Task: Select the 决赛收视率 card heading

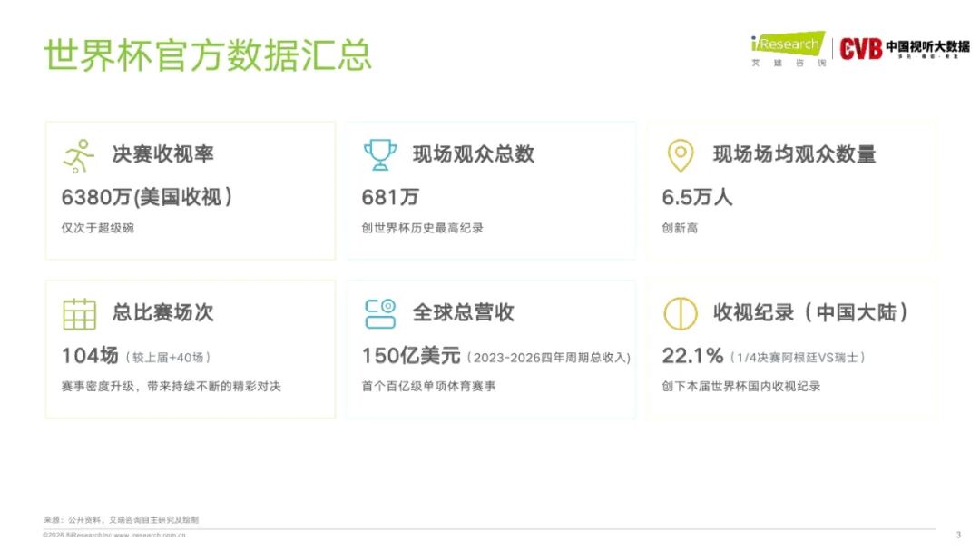Action: pos(162,153)
